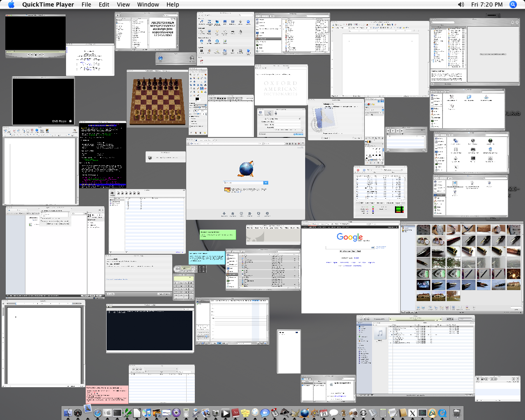Open the Help menu
The height and width of the screenshot is (420, 525).
(173, 5)
